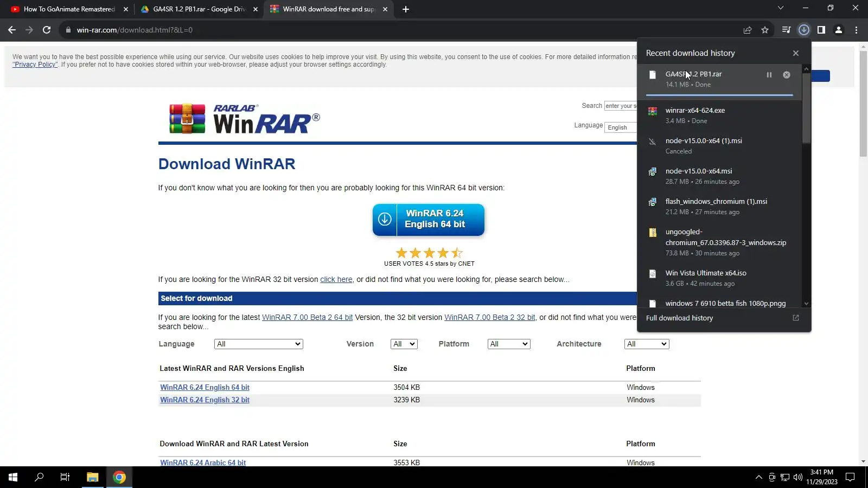Open the ungoogled-chromium zip download entry
The height and width of the screenshot is (488, 868).
(x=719, y=242)
